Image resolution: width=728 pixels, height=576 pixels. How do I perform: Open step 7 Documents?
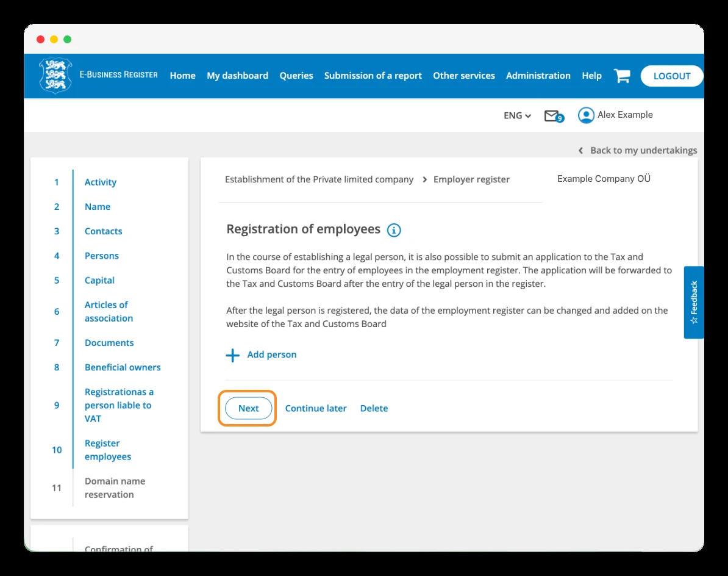coord(109,343)
